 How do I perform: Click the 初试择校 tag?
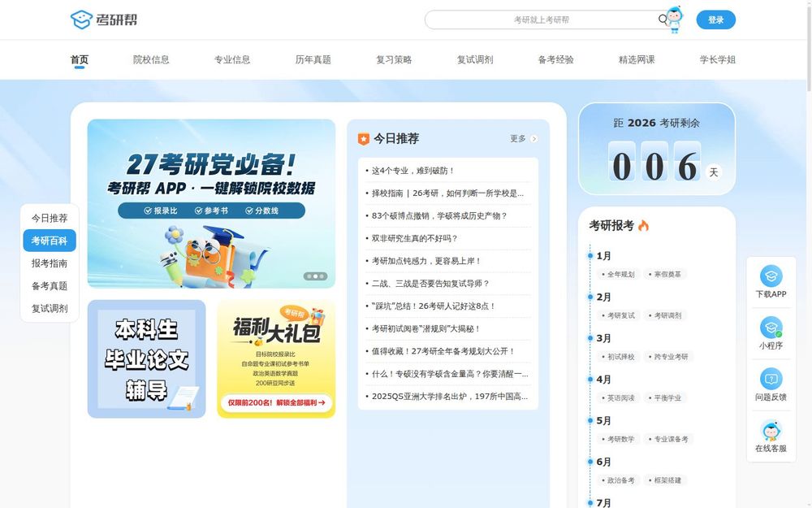(619, 357)
